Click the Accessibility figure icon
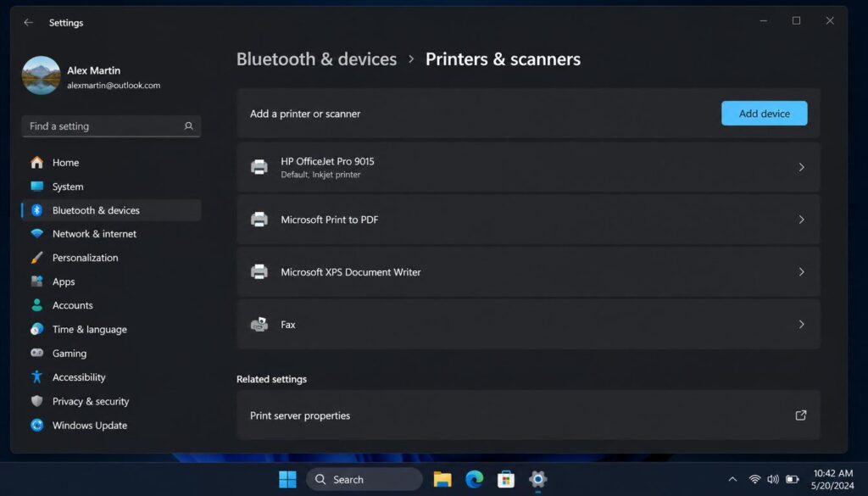Image resolution: width=868 pixels, height=496 pixels. pyautogui.click(x=37, y=377)
